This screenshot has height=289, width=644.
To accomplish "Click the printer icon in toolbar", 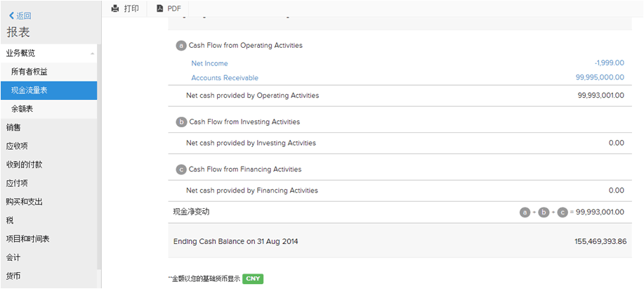I will pos(116,8).
